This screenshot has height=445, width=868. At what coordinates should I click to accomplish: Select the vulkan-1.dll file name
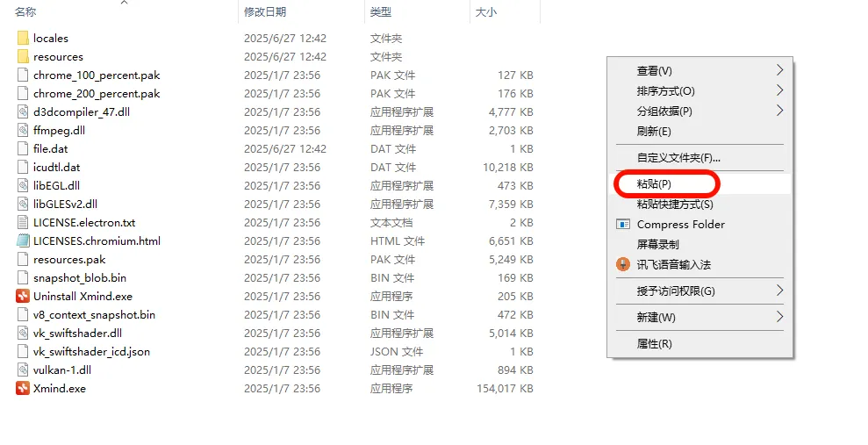point(62,370)
